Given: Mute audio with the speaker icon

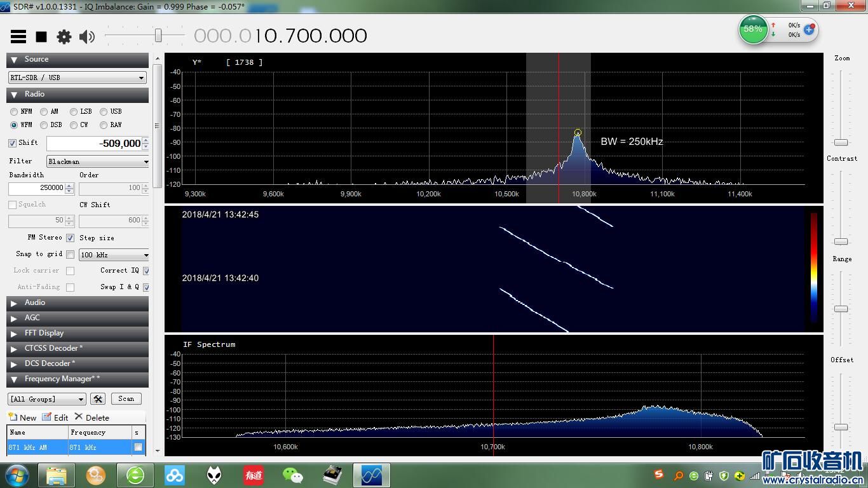Looking at the screenshot, I should (x=87, y=37).
